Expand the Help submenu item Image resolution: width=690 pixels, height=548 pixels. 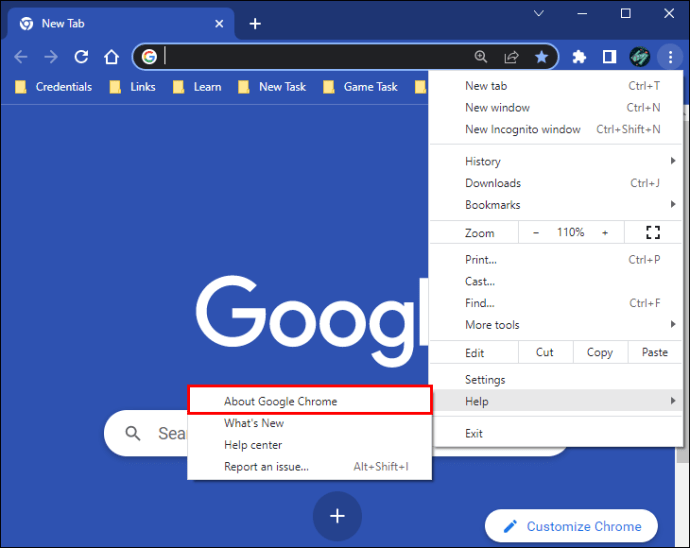pos(556,401)
